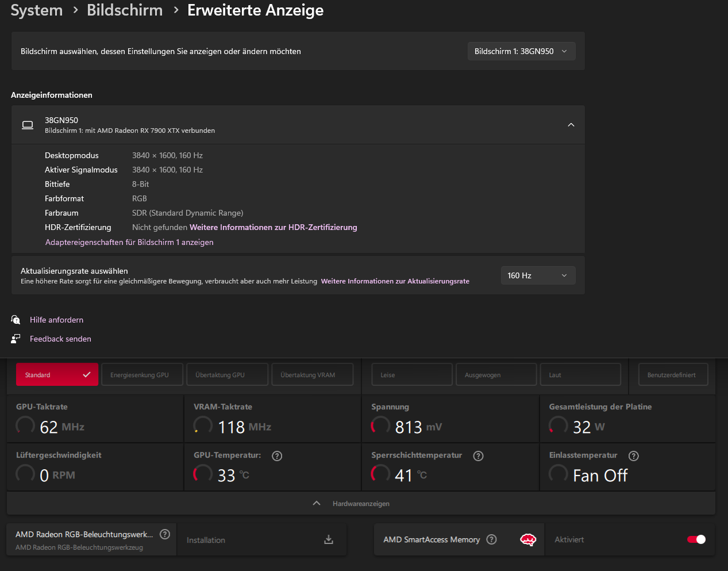
Task: Click the AMD Radeon RGB-Beleuchtungswerkzeug subtitle
Action: [79, 547]
